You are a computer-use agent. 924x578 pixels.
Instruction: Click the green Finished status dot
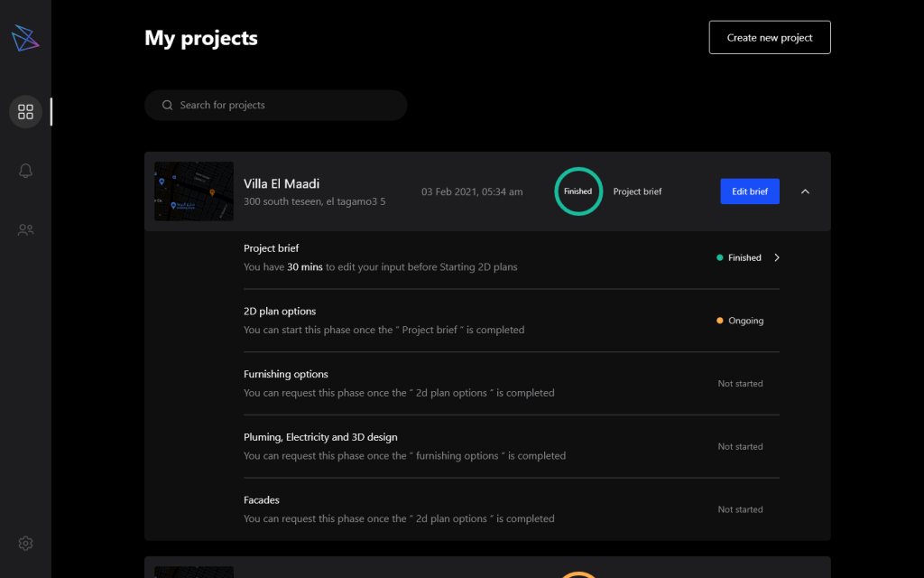(719, 258)
